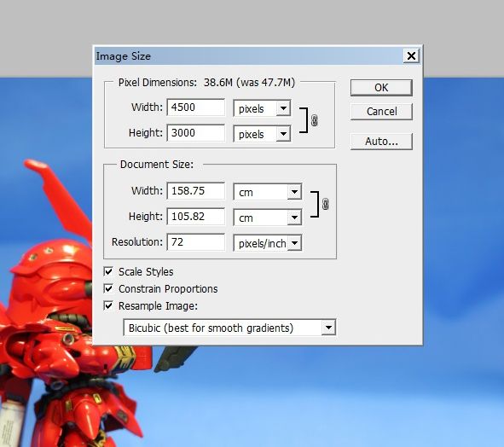
Task: Open the pixels/inch resolution units dropdown
Action: (x=268, y=243)
